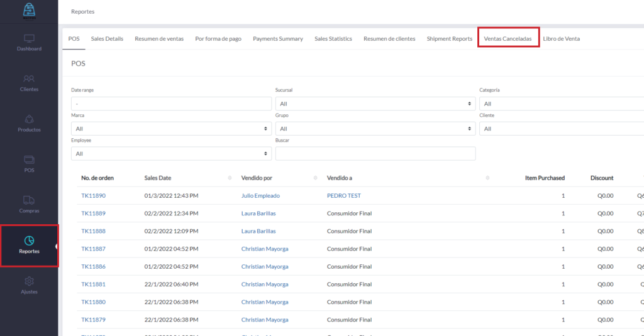Click the Julio Empleado seller link
The width and height of the screenshot is (644, 336).
[x=260, y=196]
